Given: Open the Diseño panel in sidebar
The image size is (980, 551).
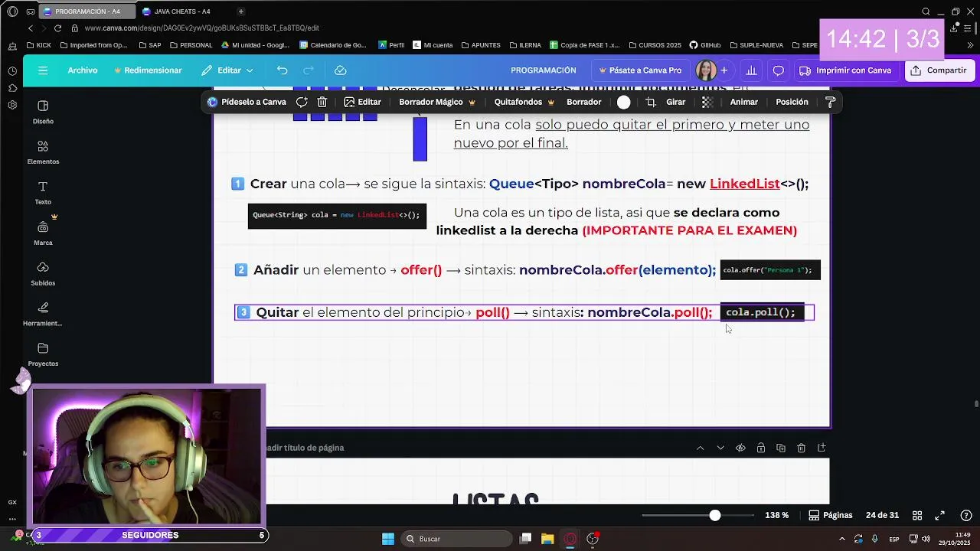Looking at the screenshot, I should point(43,112).
